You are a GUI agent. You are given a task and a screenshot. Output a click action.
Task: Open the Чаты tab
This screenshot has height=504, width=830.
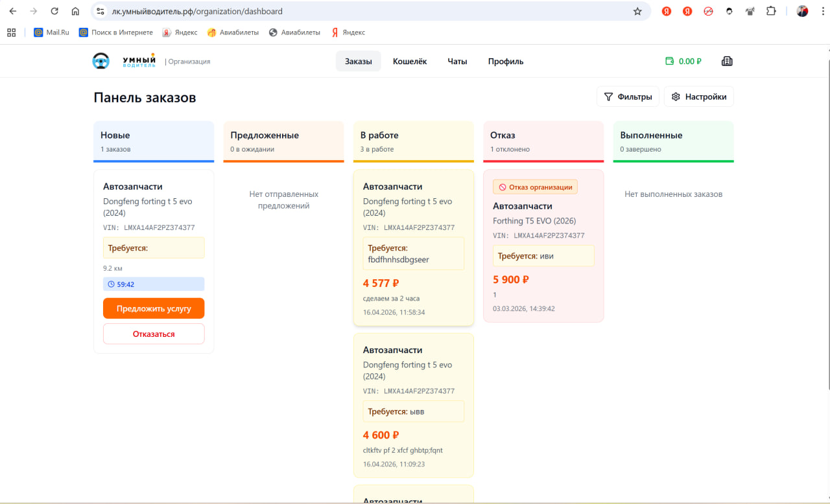pos(457,62)
